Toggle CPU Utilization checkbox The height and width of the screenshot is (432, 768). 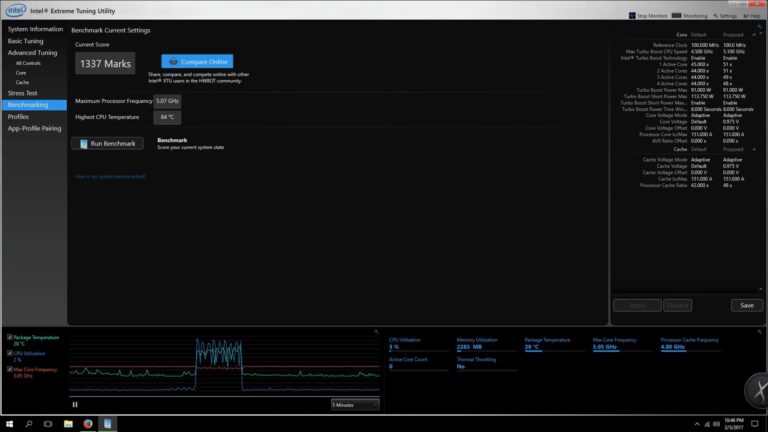tap(10, 354)
